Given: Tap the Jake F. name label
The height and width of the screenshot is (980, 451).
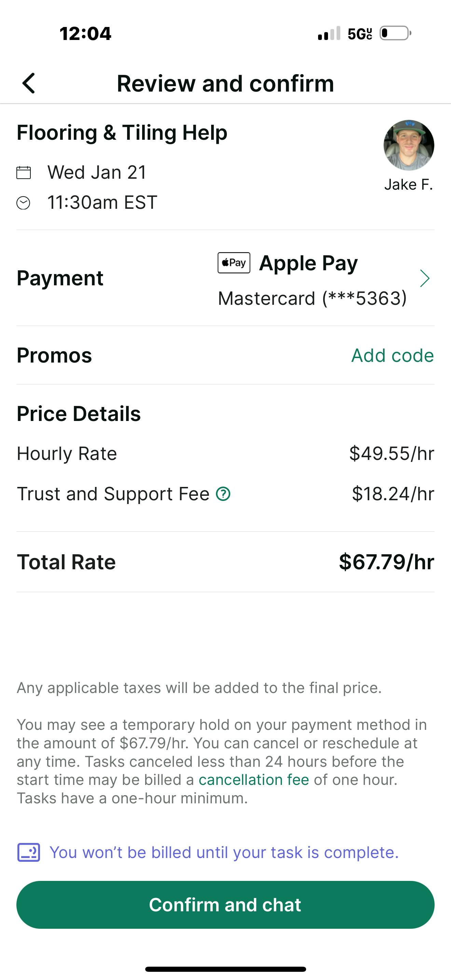Looking at the screenshot, I should pos(409,185).
